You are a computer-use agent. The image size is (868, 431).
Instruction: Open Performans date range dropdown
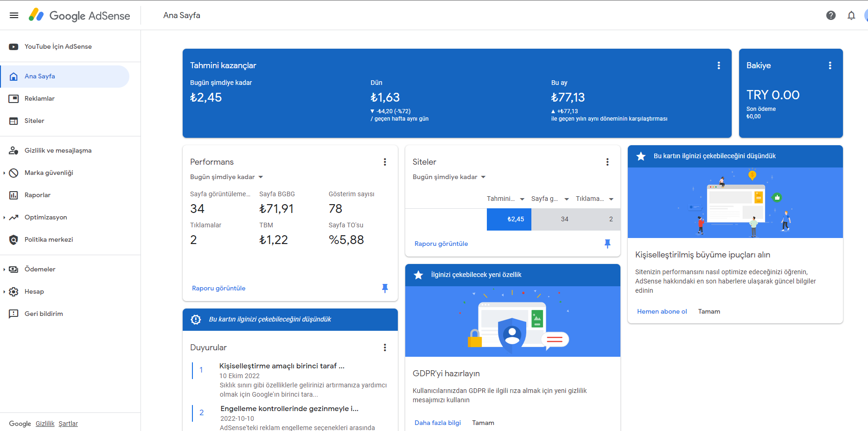(x=227, y=177)
